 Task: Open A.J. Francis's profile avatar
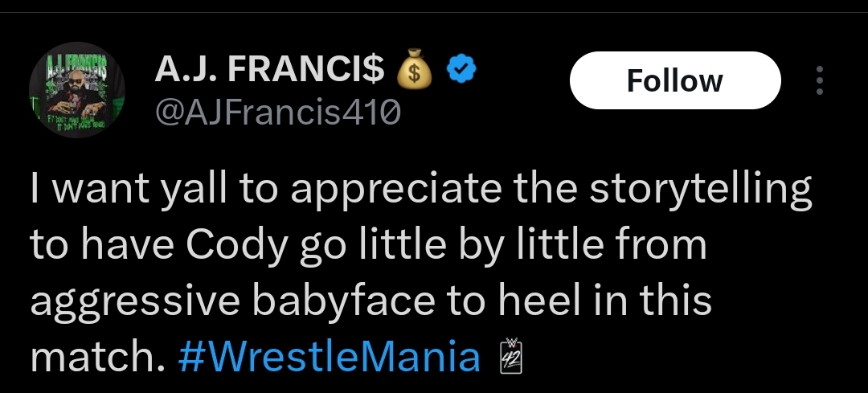[x=76, y=91]
